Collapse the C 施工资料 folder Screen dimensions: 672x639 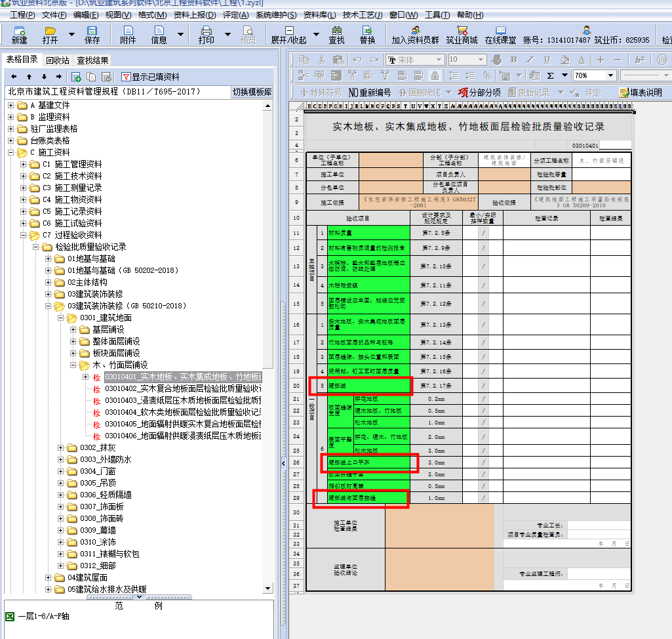coord(10,152)
